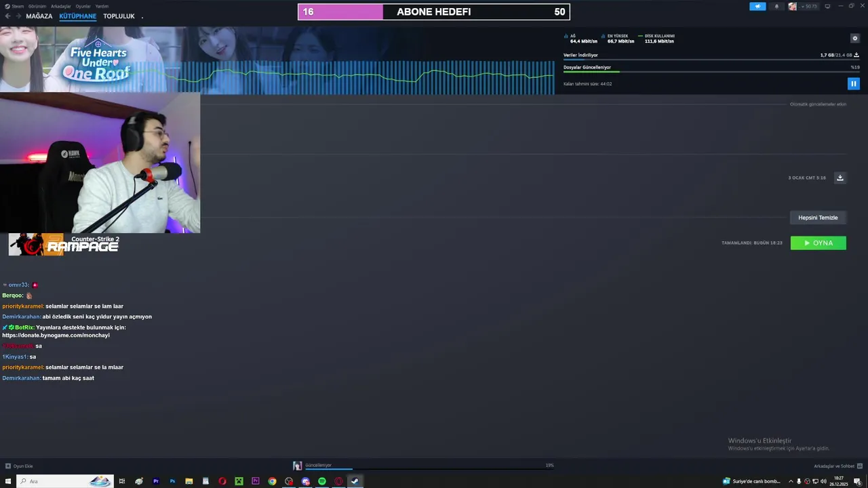
Task: Click the game icon in the footer download status
Action: click(297, 466)
